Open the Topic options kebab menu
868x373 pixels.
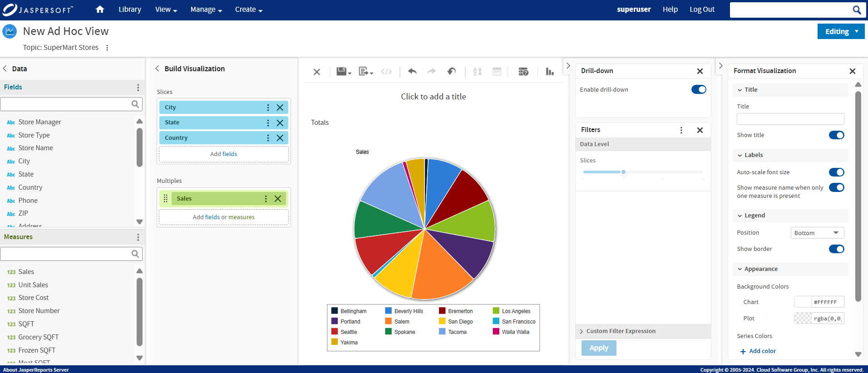(107, 48)
